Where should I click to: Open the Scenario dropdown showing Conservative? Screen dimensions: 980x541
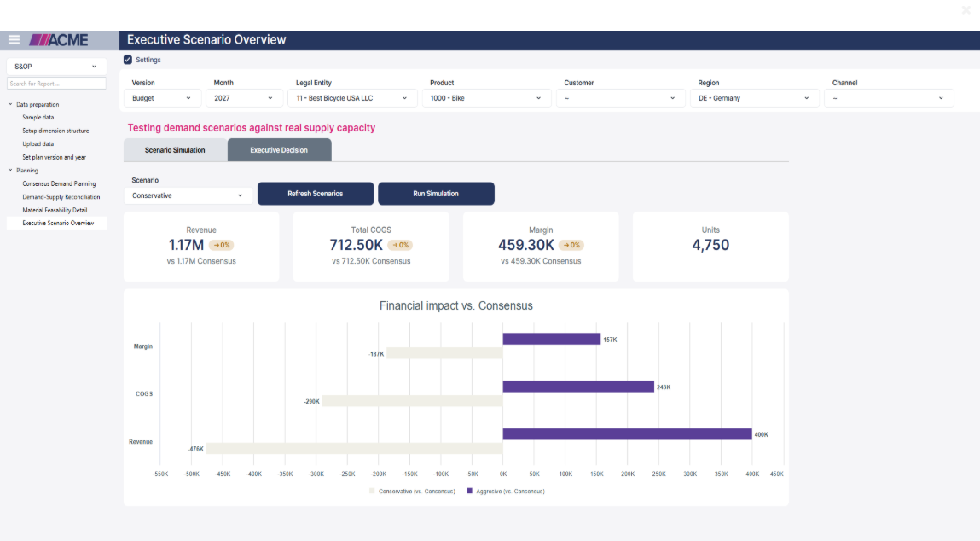coord(188,195)
